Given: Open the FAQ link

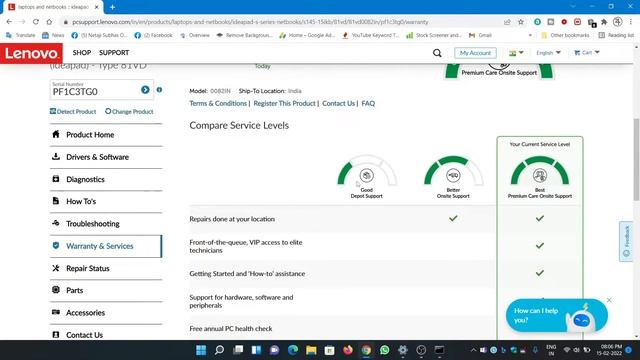Looking at the screenshot, I should pos(368,103).
